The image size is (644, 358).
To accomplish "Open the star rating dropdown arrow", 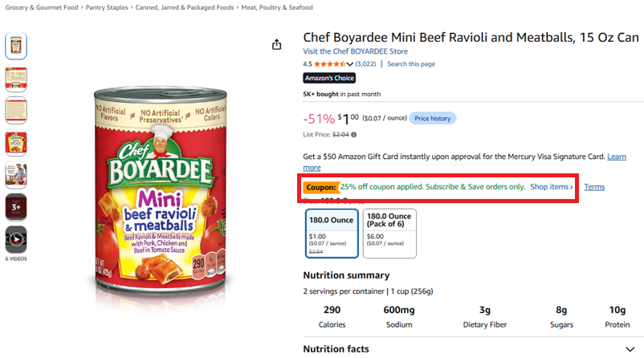I will click(349, 64).
